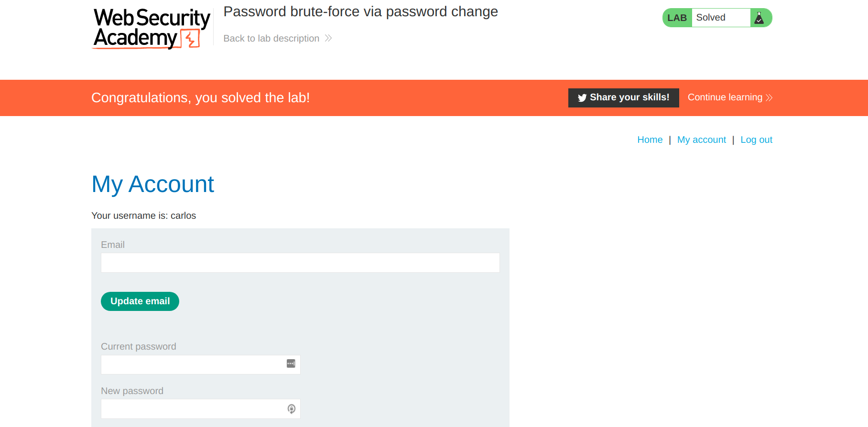Click the Solved status label

(711, 18)
